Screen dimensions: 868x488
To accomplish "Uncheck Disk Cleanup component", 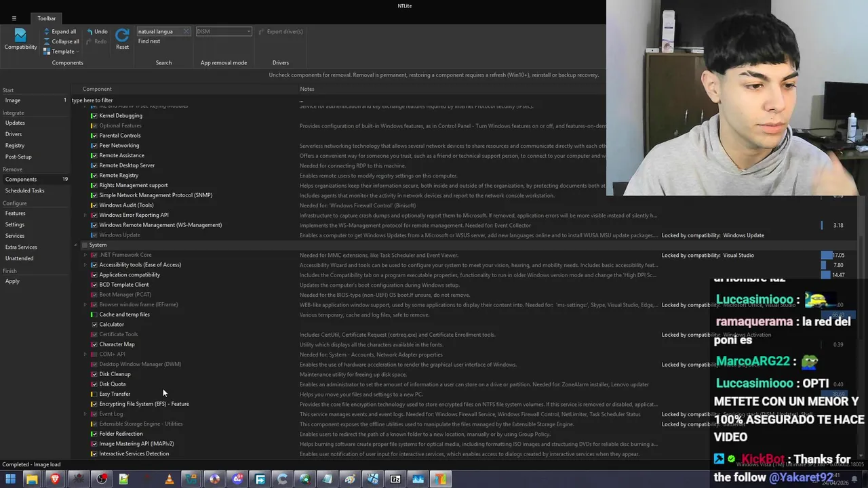I will [94, 374].
